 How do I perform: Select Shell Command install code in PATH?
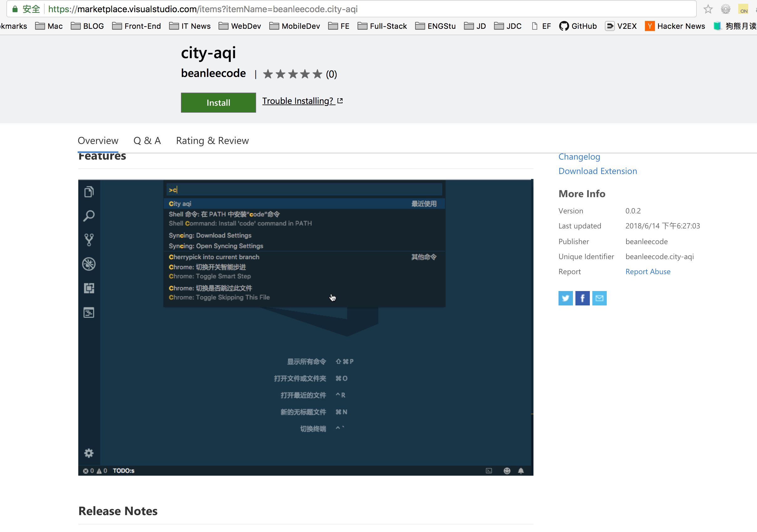pyautogui.click(x=304, y=219)
